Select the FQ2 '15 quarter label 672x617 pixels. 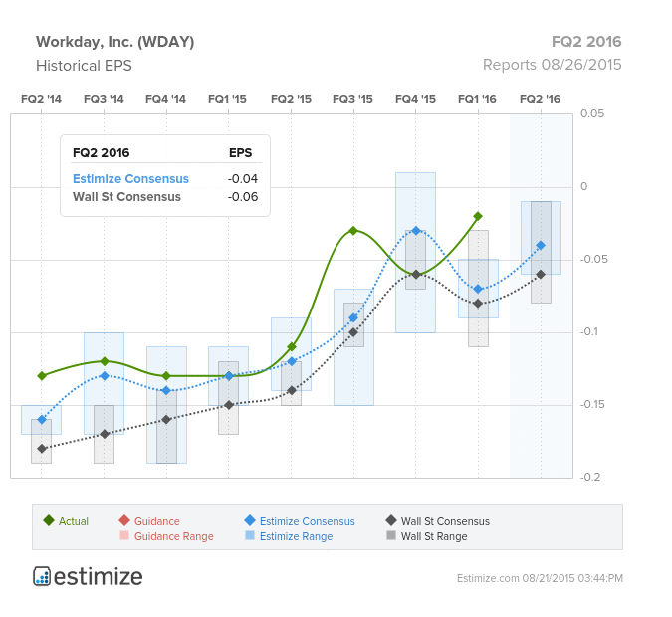[291, 99]
